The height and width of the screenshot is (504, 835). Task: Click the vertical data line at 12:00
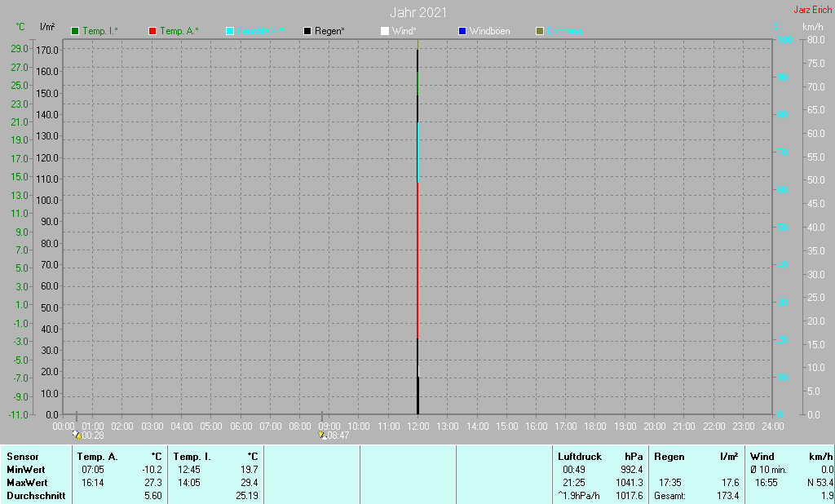[417, 229]
